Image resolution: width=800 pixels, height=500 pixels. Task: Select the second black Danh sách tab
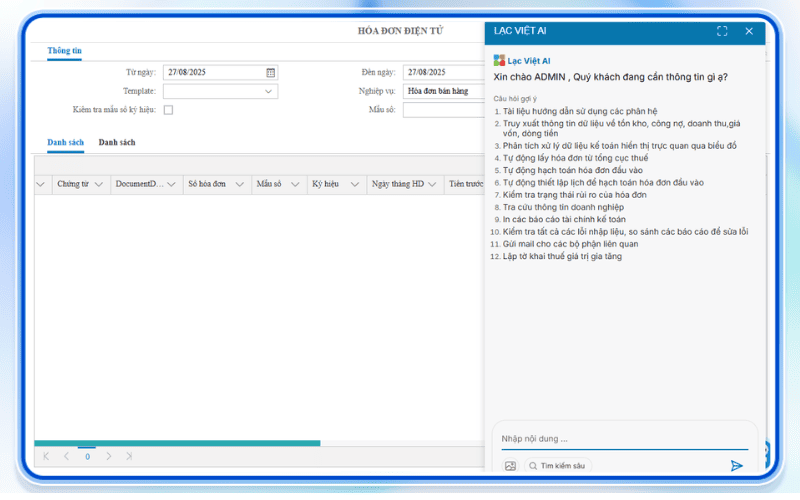[117, 142]
